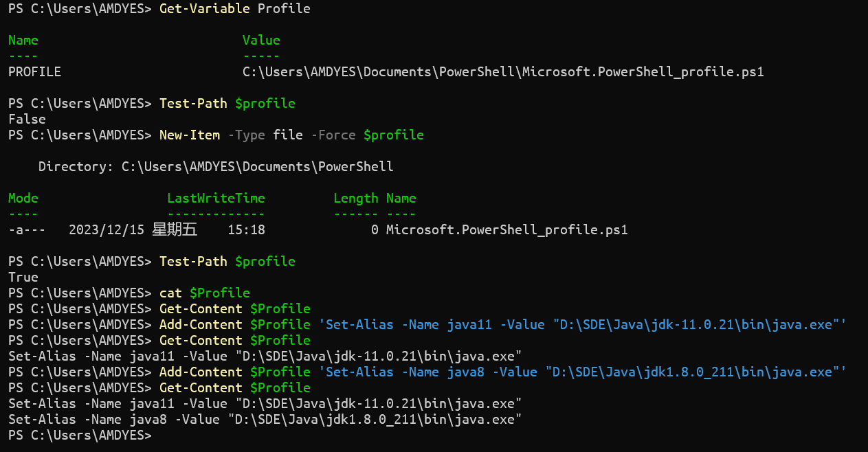
Task: Select the 星期五 weekday text
Action: 175,230
